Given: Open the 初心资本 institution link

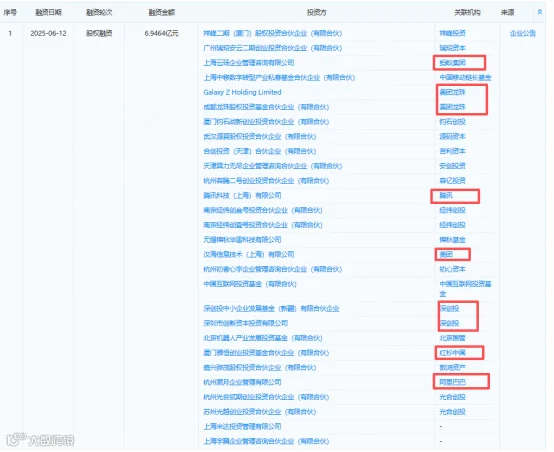Looking at the screenshot, I should click(x=452, y=269).
